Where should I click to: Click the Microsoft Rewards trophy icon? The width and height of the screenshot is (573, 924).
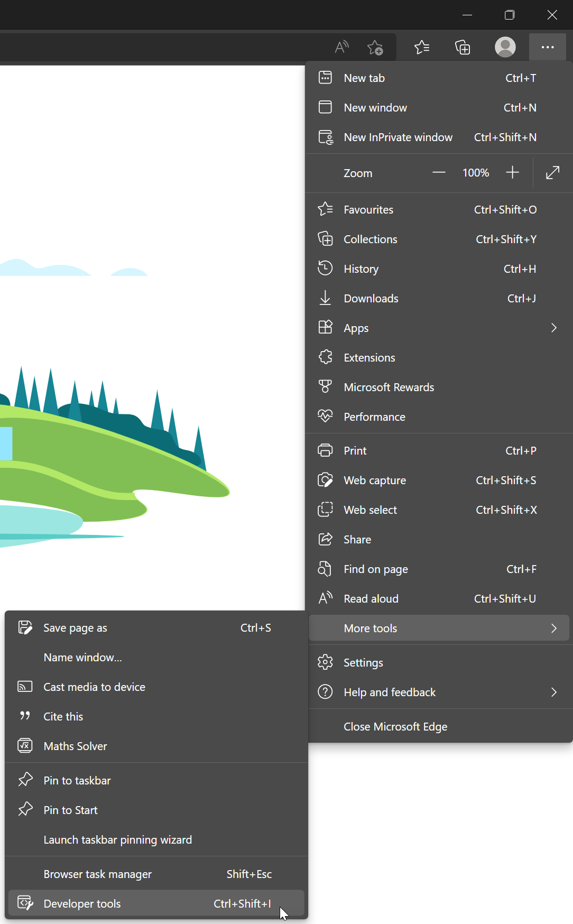325,387
